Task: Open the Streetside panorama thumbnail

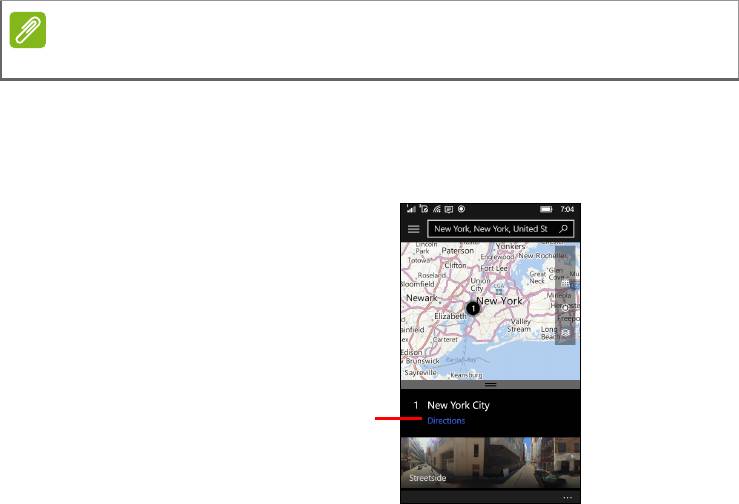Action: click(x=490, y=462)
